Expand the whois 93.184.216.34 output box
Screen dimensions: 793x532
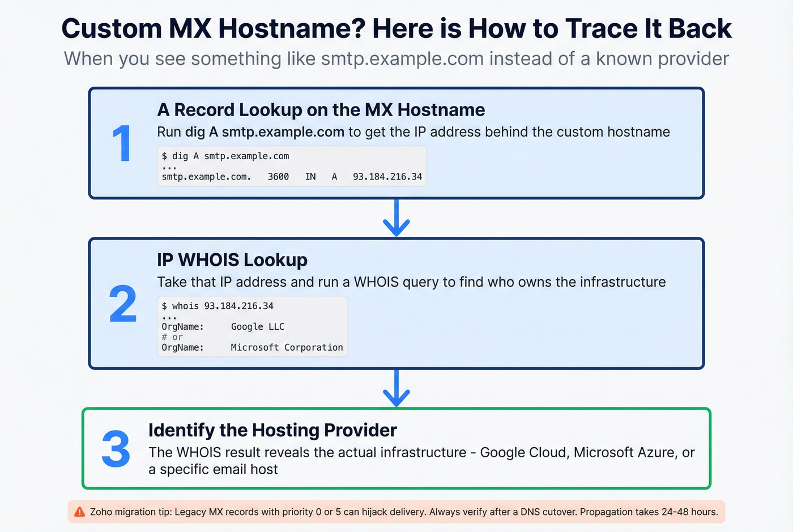click(x=252, y=326)
